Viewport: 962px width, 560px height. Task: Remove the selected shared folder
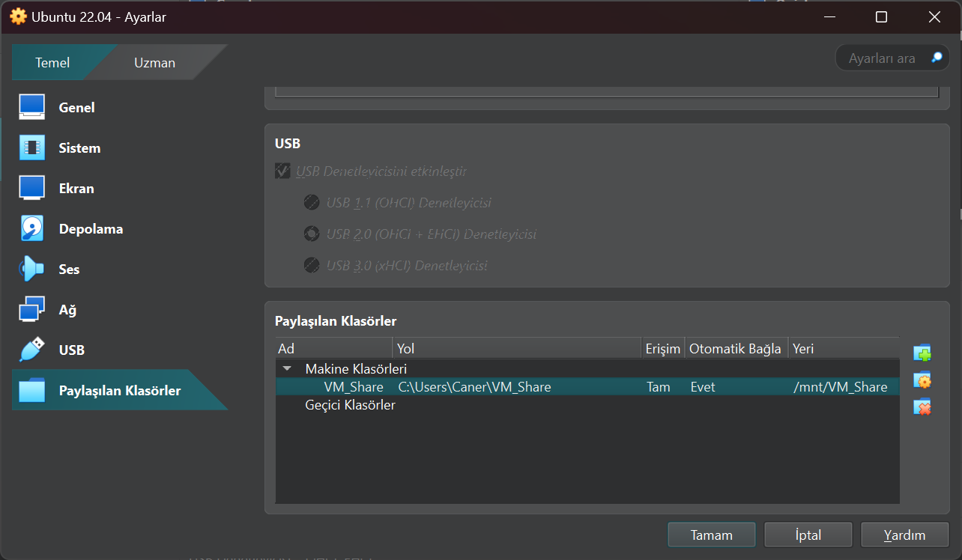point(922,407)
